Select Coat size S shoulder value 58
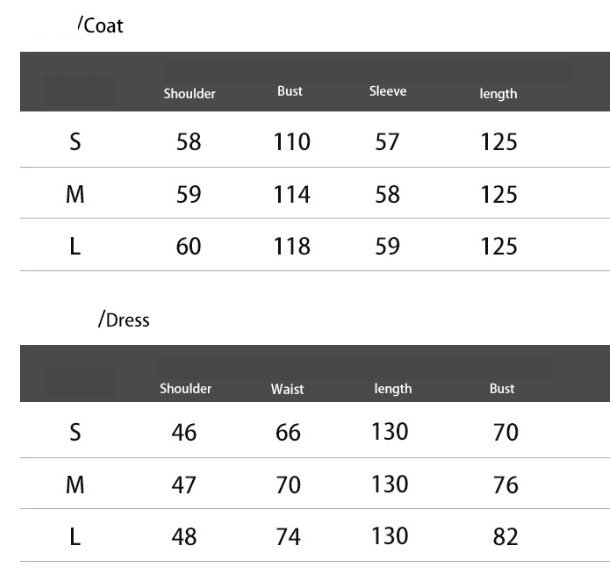 189,142
